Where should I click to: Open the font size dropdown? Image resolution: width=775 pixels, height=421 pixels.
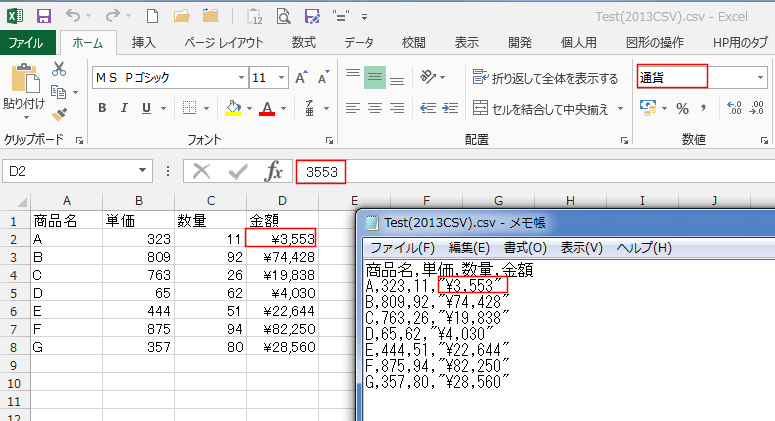(281, 78)
